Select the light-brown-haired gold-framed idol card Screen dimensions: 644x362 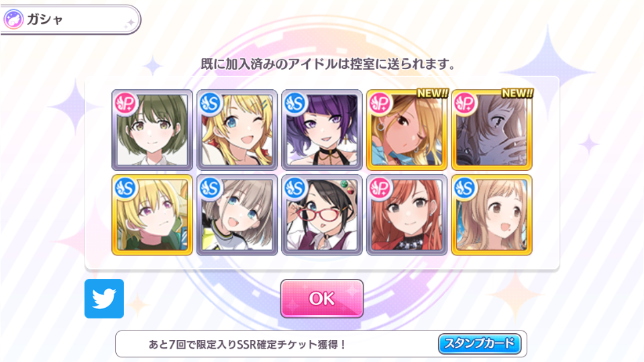coord(492,215)
